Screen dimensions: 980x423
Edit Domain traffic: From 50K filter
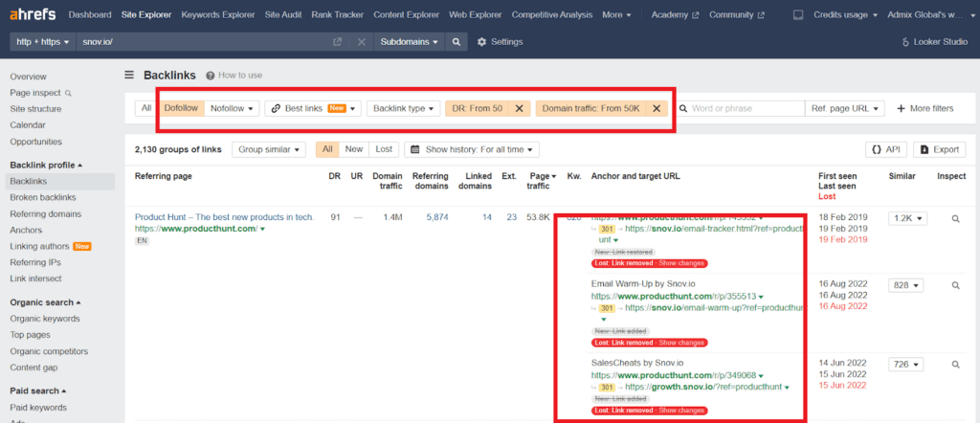590,108
